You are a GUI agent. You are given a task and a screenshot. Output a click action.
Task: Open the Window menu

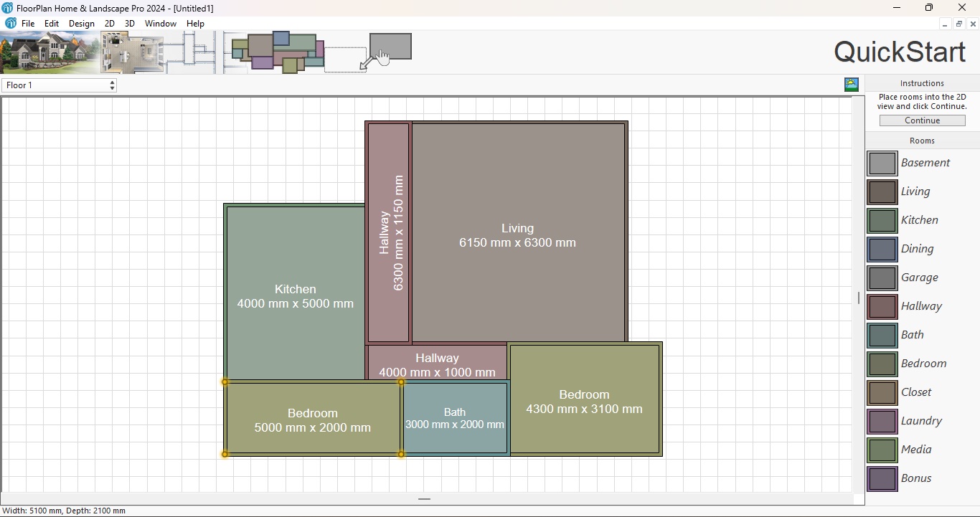(x=160, y=23)
